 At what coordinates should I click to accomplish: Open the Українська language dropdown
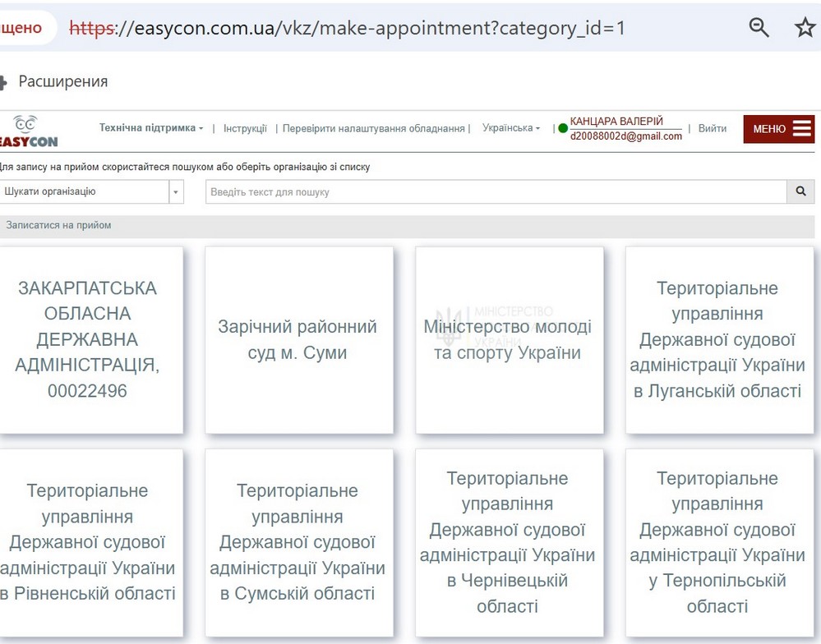511,128
